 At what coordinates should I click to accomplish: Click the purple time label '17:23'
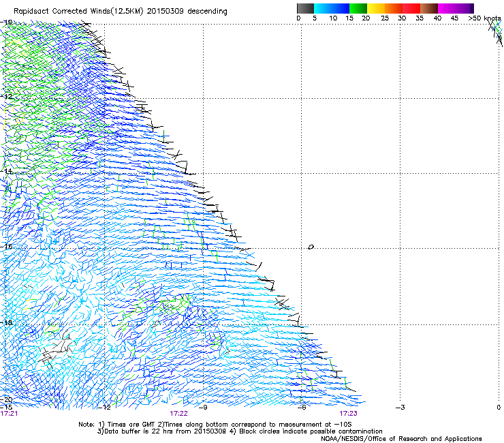349,414
